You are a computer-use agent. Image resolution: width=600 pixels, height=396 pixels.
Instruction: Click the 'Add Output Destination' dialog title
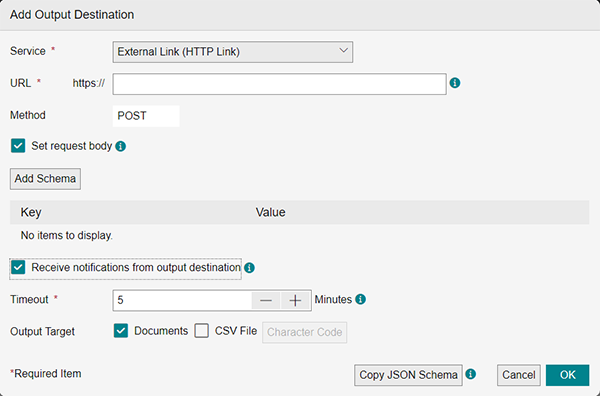(x=72, y=15)
